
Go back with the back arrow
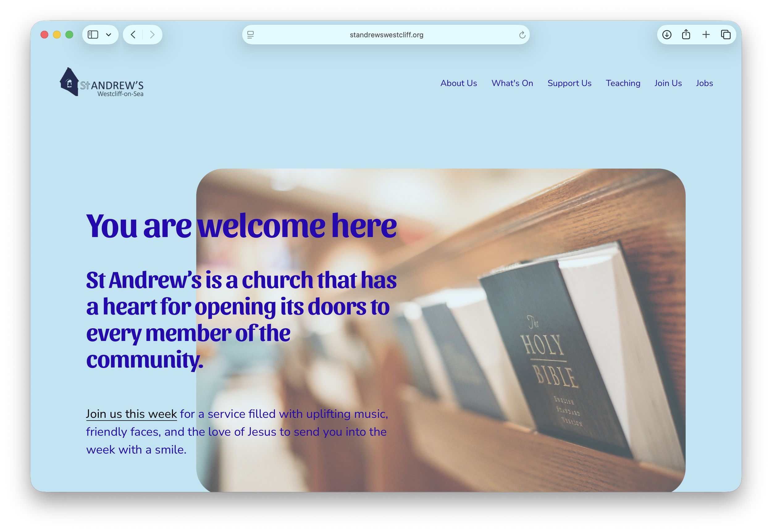pos(133,35)
